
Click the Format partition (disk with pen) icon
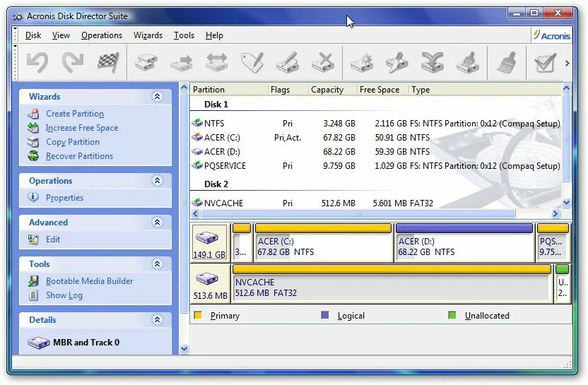pyautogui.click(x=288, y=62)
